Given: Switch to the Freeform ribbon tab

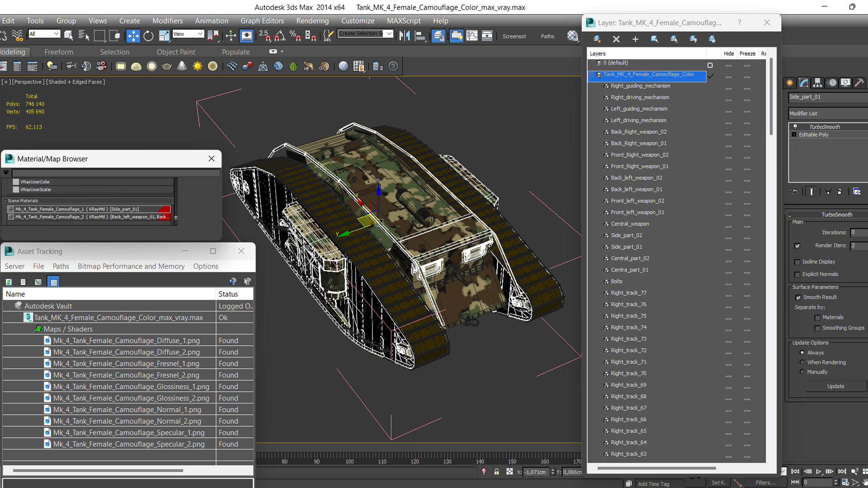Looking at the screenshot, I should 59,52.
